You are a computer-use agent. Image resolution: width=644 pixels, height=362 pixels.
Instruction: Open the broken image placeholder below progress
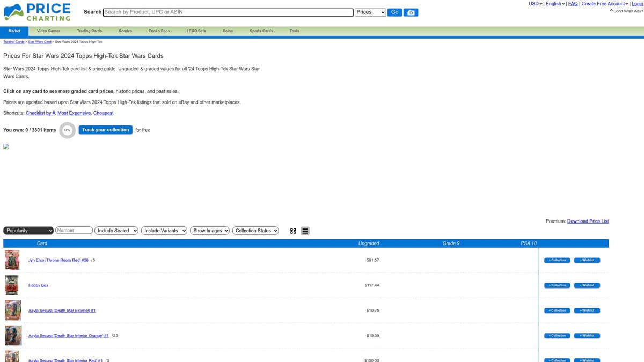[6, 146]
